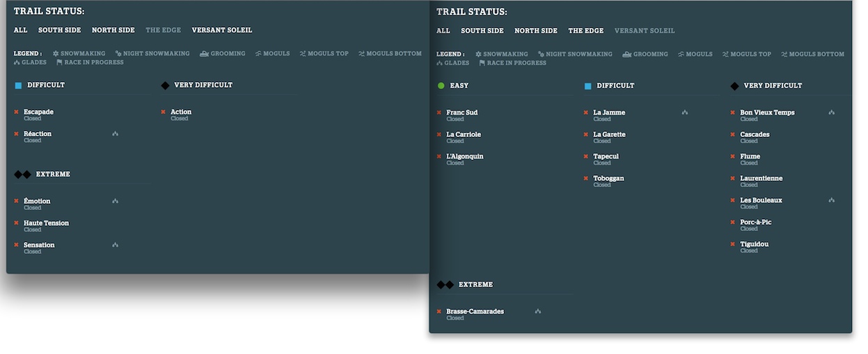Open the NORTH SIDE tab in right panel

click(536, 31)
